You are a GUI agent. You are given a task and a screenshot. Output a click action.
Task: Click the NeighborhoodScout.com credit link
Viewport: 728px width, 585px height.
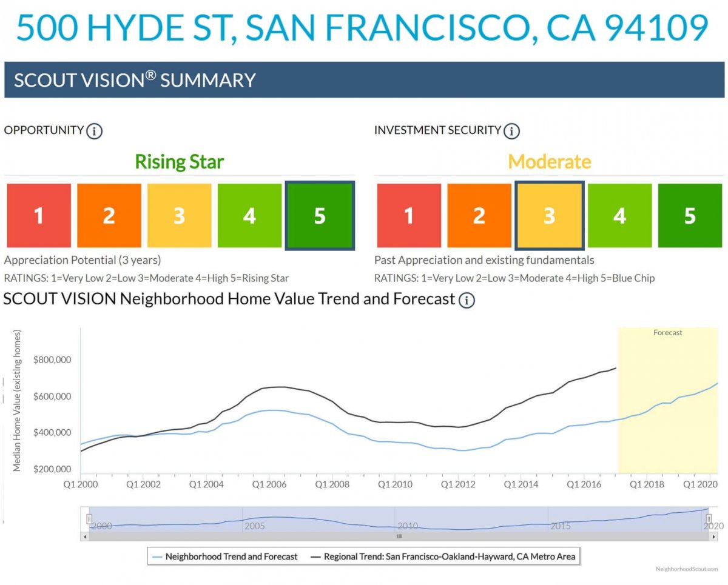[687, 569]
